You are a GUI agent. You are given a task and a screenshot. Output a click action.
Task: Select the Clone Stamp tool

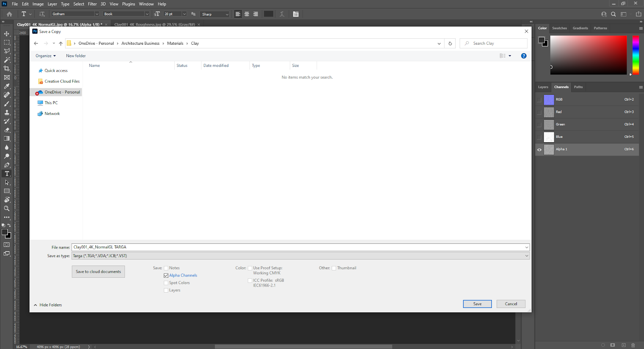coord(7,112)
